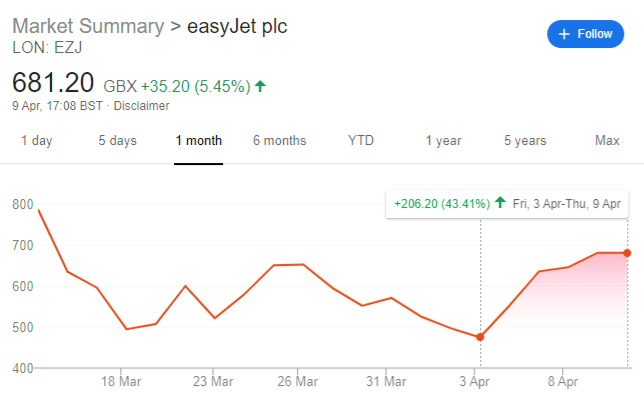
Task: Click the plus icon on Follow
Action: tap(565, 34)
